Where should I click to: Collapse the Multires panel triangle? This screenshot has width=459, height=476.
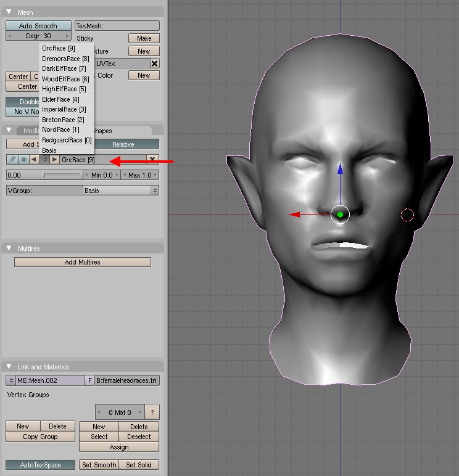[9, 248]
